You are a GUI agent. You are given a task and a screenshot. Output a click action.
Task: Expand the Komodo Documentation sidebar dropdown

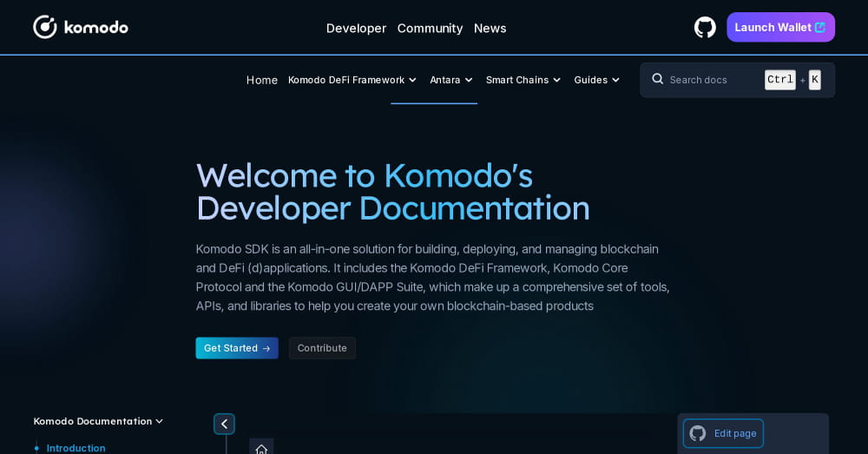click(x=98, y=421)
